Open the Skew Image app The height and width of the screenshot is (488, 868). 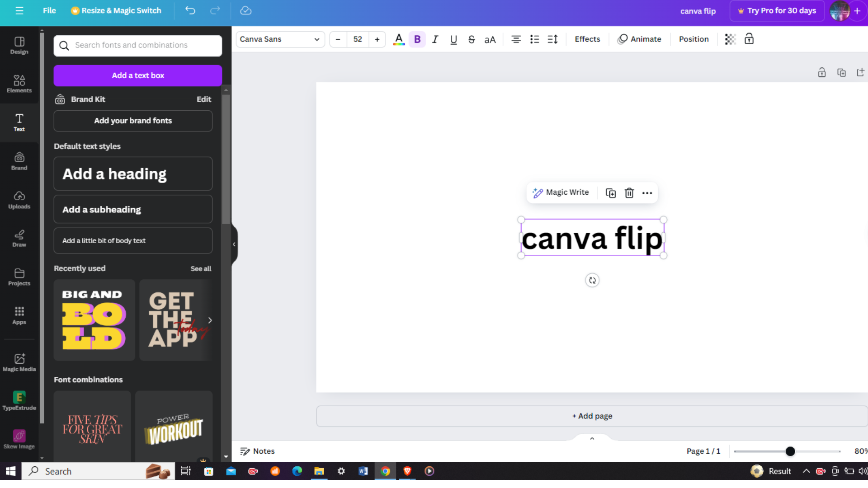19,439
